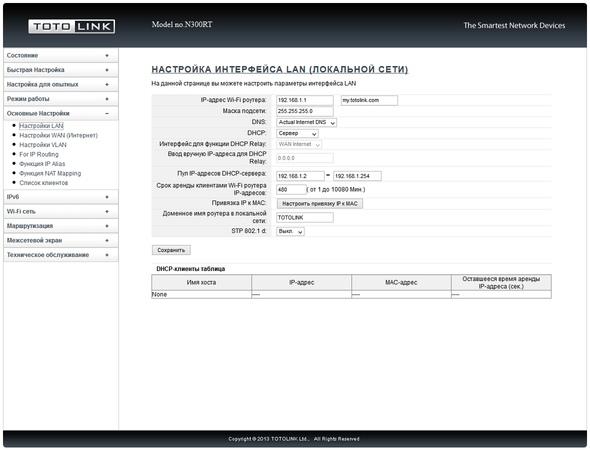This screenshot has height=450, width=590.
Task: Expand the IPv6 menu section
Action: [x=61, y=197]
